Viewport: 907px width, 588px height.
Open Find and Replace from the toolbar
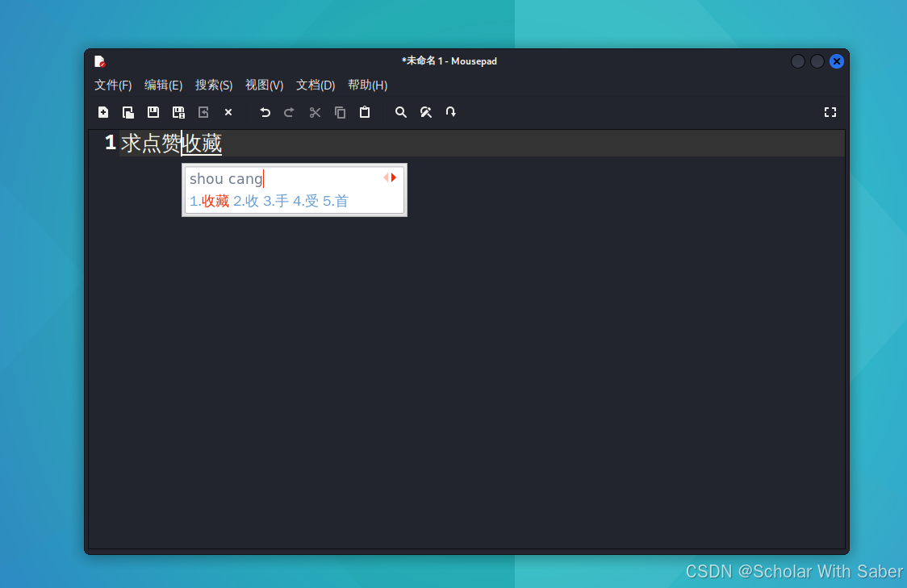(426, 112)
